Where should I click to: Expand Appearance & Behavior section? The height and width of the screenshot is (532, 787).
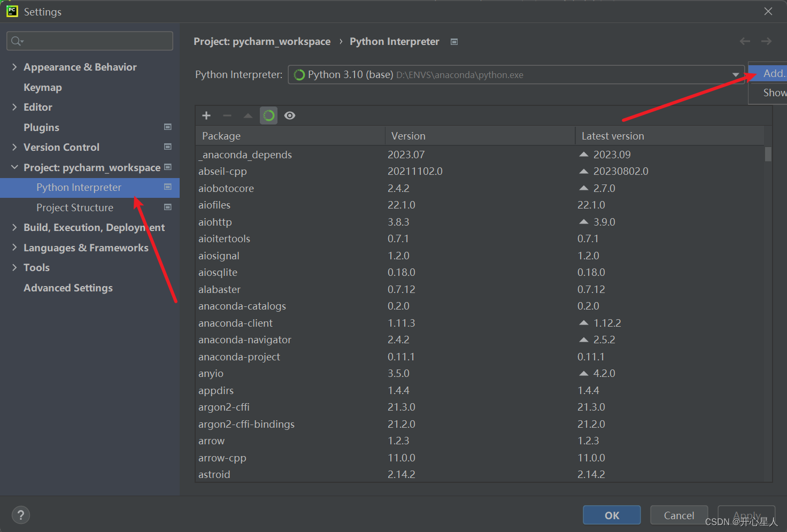pos(14,67)
